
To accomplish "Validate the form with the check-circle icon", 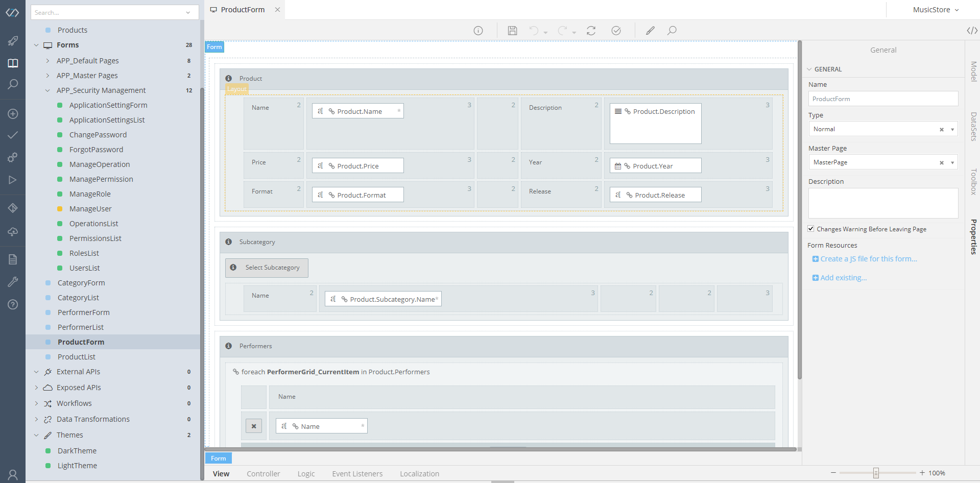I will point(616,30).
